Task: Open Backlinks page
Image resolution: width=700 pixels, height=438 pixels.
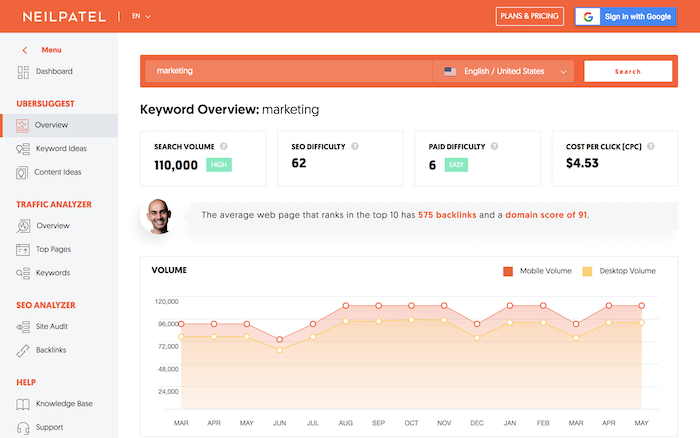Action: point(51,350)
